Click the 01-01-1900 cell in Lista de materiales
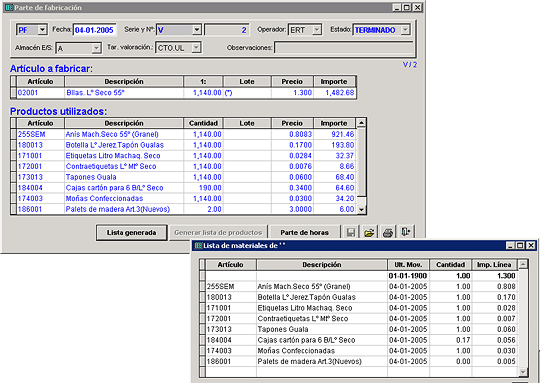The height and width of the screenshot is (383, 540). pyautogui.click(x=408, y=276)
